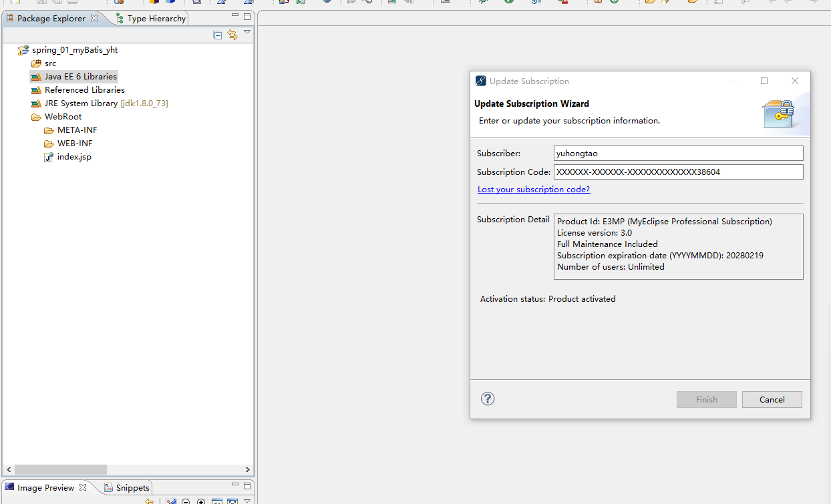Collapse All in Package Explorer toolbar
The width and height of the screenshot is (831, 504).
pos(218,35)
